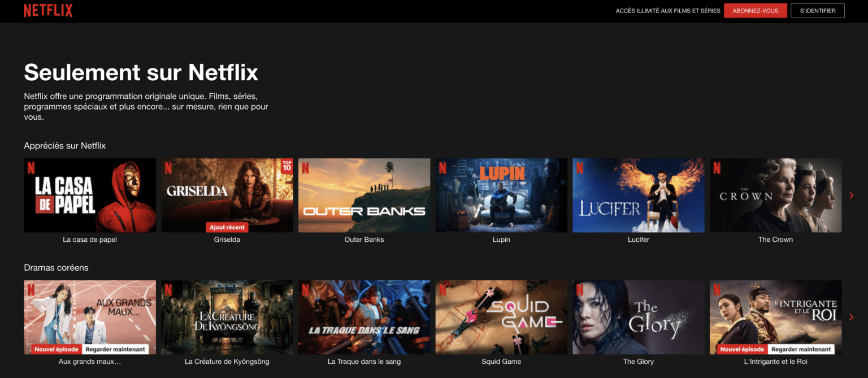Expand 'Dramas coréens' row with right chevron
868x378 pixels.
pyautogui.click(x=852, y=317)
